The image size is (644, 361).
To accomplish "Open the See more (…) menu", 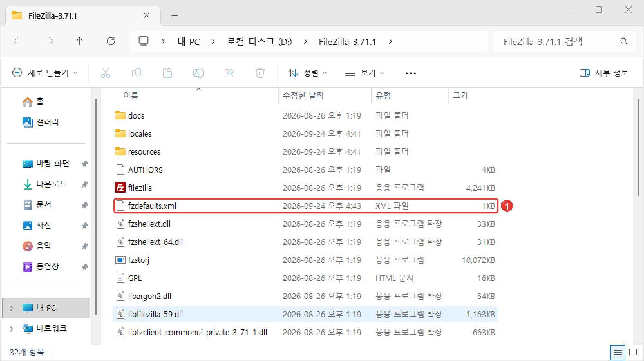I will pos(411,73).
